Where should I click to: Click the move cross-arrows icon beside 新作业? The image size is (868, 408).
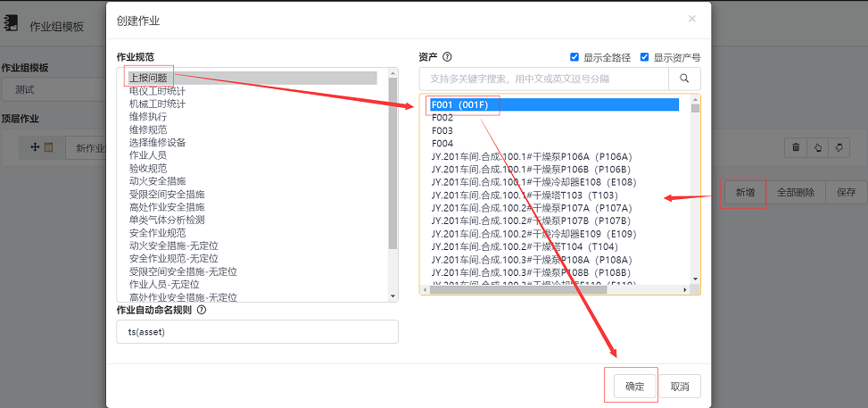point(35,147)
